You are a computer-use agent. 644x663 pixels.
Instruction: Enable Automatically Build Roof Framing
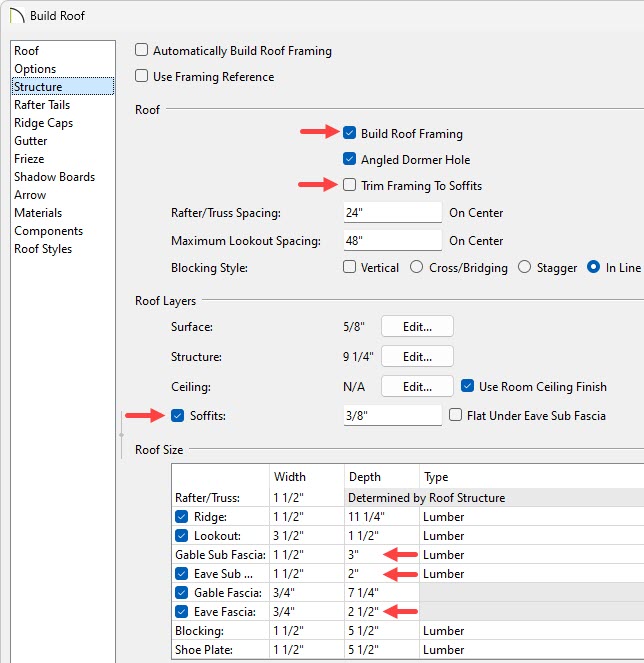click(x=141, y=50)
